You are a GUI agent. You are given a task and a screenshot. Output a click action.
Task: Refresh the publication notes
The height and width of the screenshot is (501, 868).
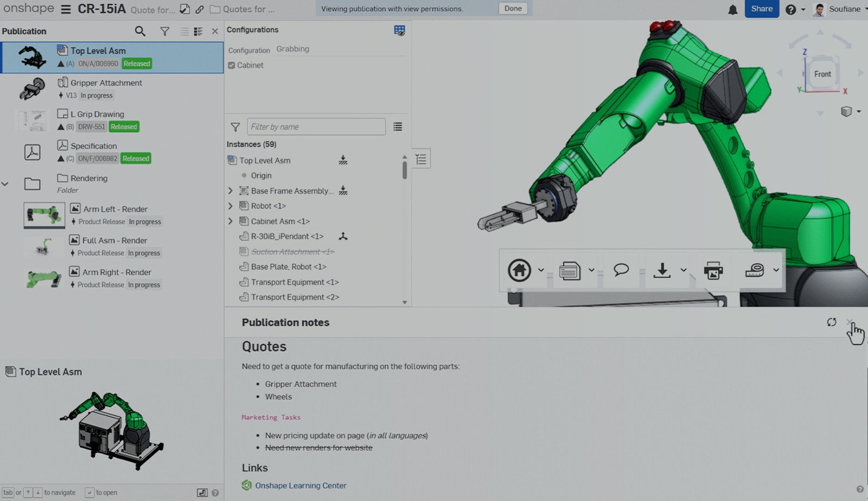[832, 322]
